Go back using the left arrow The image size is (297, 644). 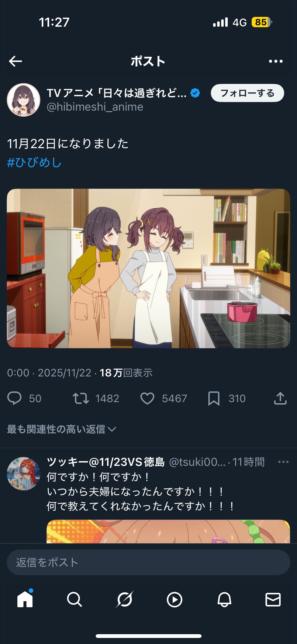tap(15, 61)
